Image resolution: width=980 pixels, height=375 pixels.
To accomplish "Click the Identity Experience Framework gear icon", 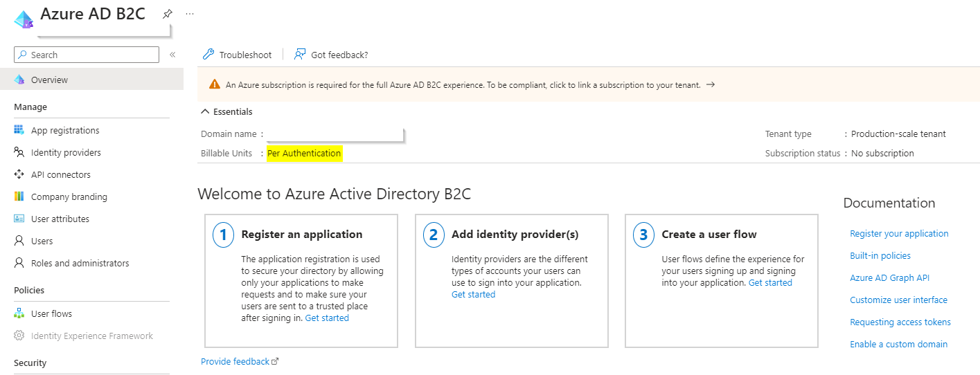I will click(19, 336).
